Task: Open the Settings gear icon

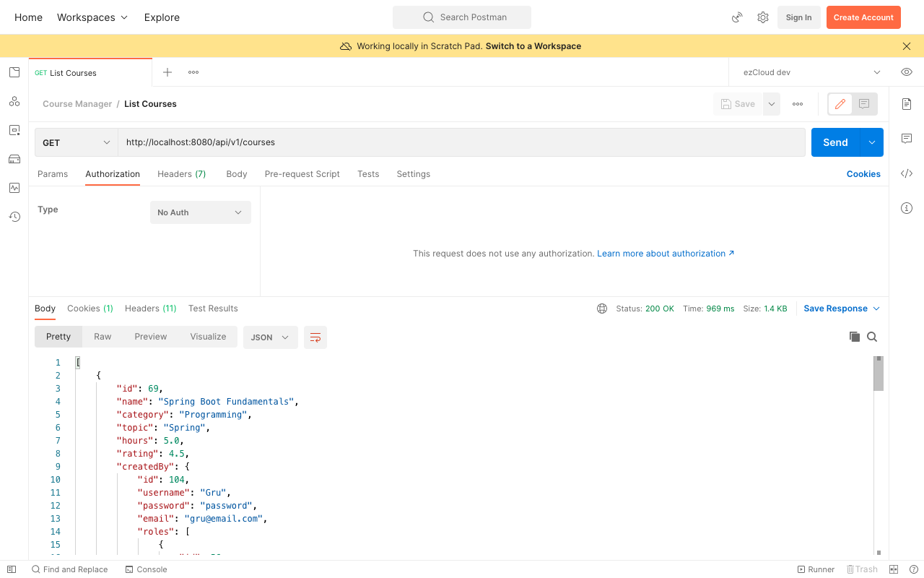Action: (763, 17)
